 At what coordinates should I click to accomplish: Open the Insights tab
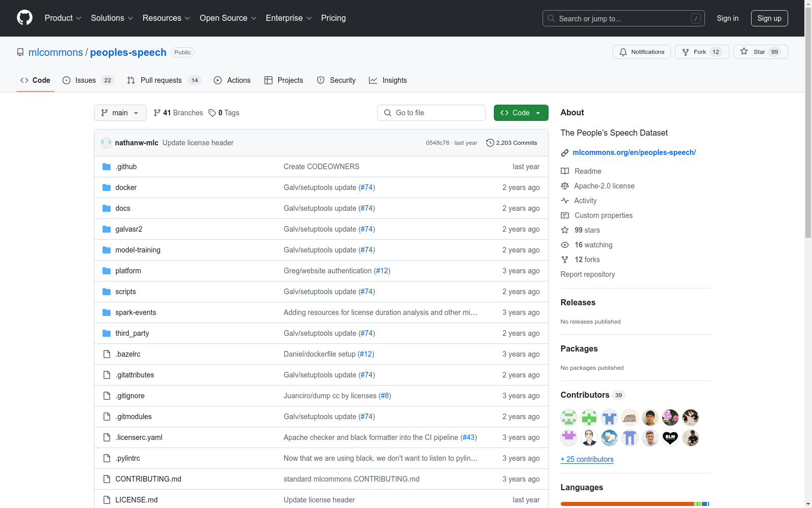tap(388, 80)
